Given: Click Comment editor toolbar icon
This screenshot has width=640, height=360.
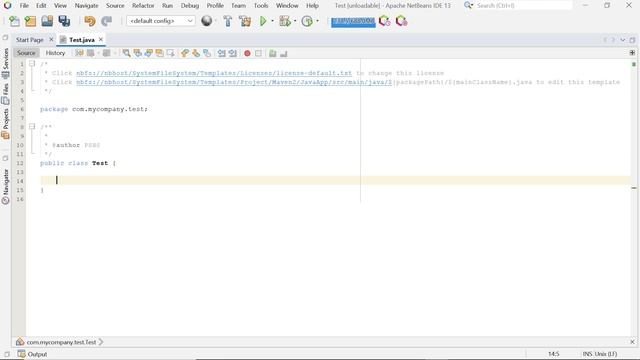Looking at the screenshot, I should click(272, 53).
